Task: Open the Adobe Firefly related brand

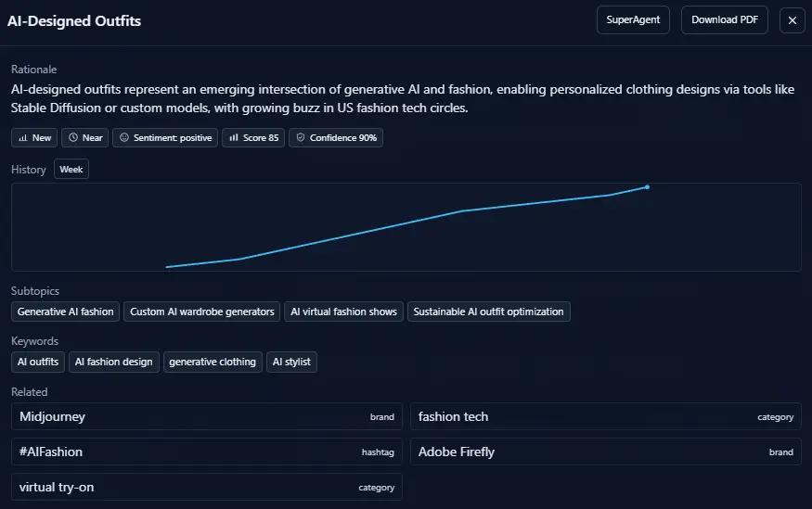Action: pos(605,452)
